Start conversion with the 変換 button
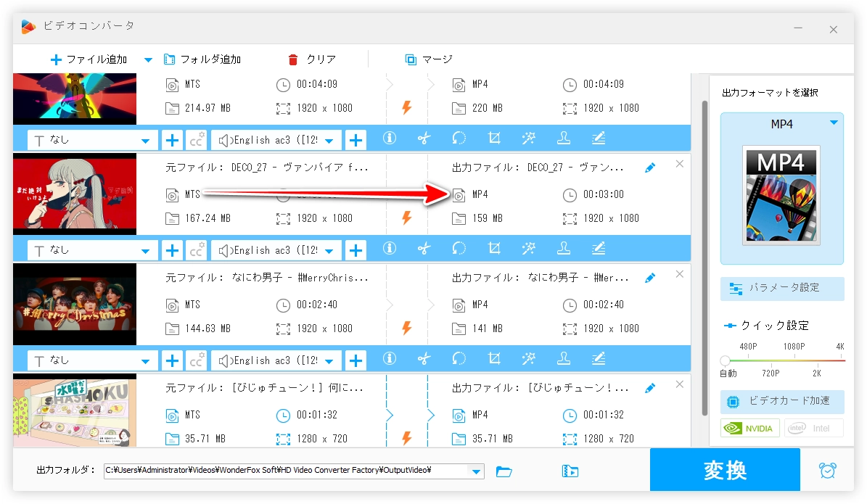 [x=725, y=470]
